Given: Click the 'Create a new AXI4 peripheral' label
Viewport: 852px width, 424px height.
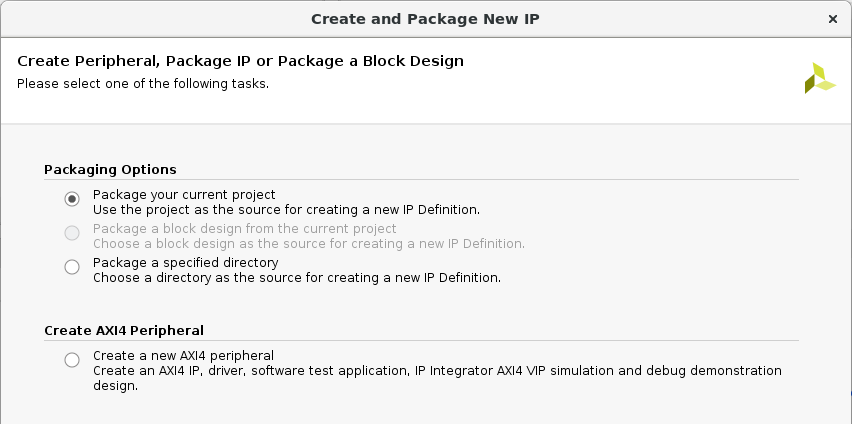Looking at the screenshot, I should [x=183, y=356].
